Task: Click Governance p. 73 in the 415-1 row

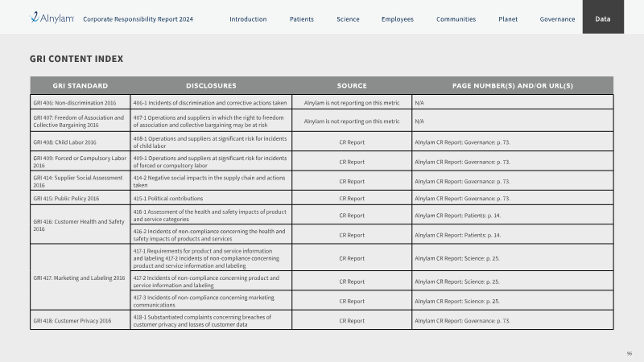Action: (x=462, y=198)
